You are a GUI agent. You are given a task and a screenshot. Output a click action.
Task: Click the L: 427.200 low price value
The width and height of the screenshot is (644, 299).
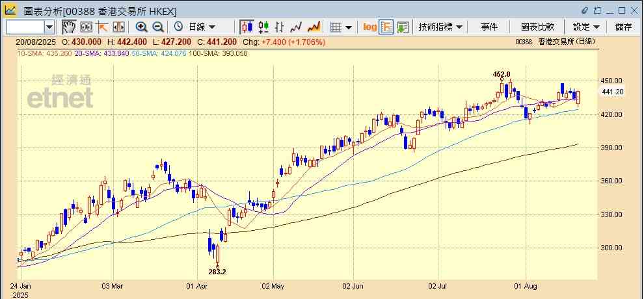point(172,42)
